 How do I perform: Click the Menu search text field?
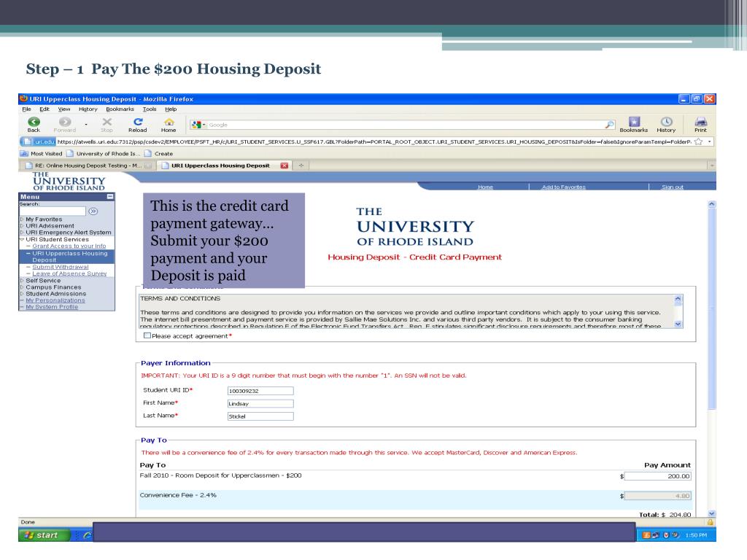pos(53,211)
